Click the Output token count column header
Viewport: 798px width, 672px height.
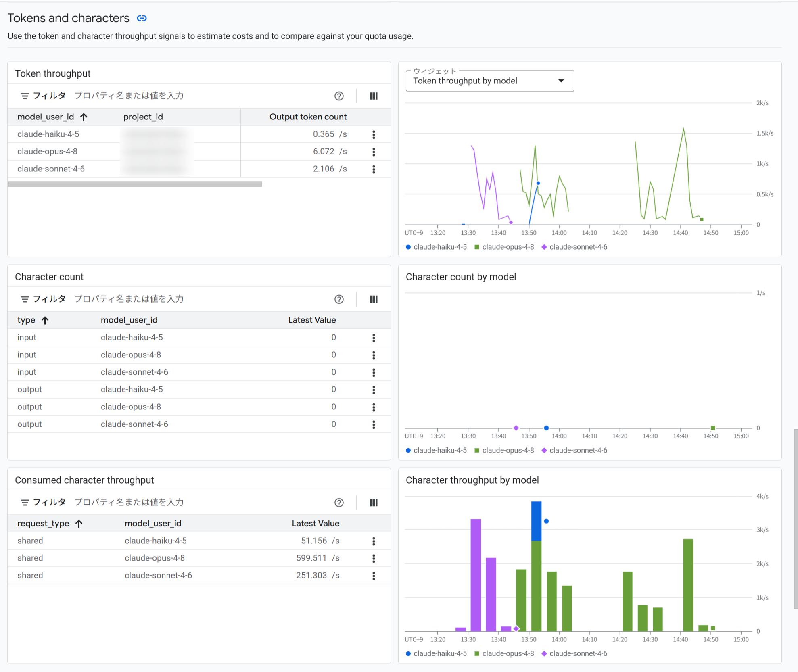click(x=308, y=117)
